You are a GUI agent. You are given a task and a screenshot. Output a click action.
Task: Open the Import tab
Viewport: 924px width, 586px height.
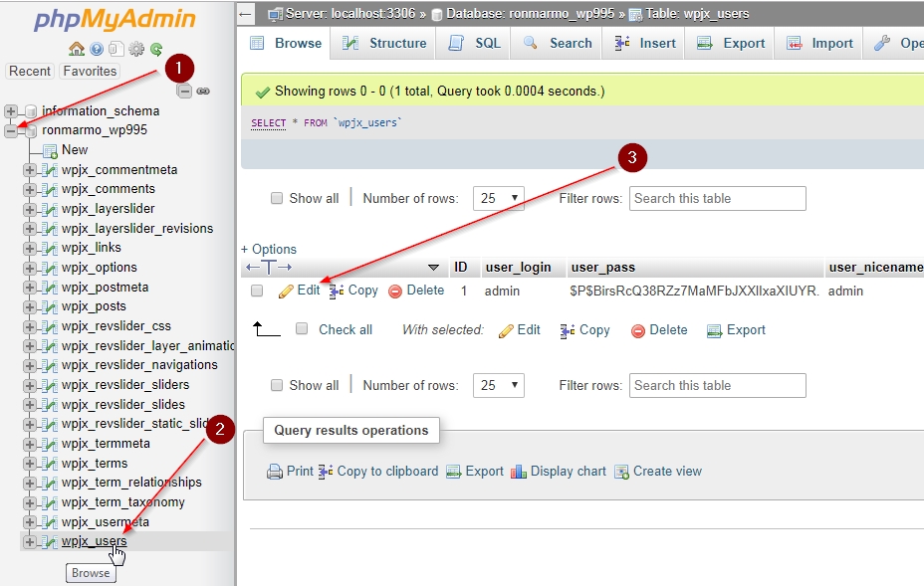point(820,43)
